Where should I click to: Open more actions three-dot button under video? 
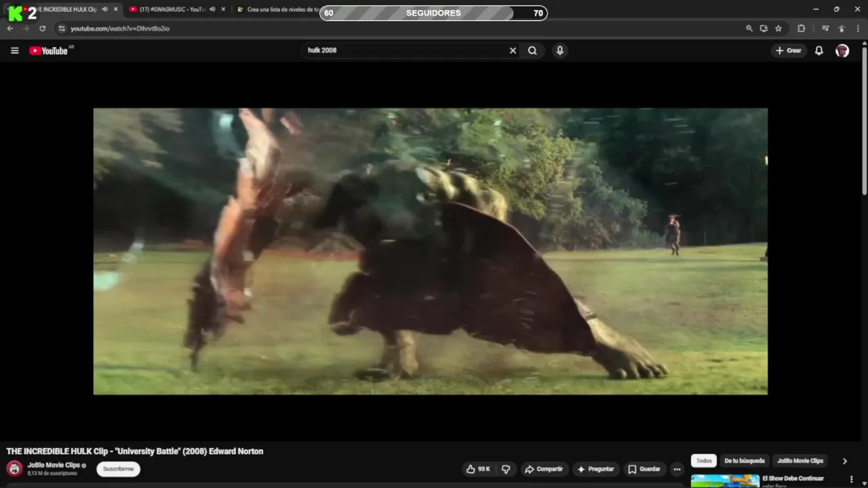click(x=677, y=469)
